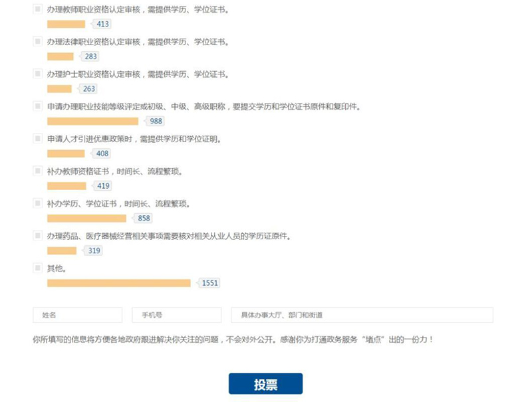The height and width of the screenshot is (402, 532).
Task: Click the 办理法律职业资格认定审核 option text
Action: tap(138, 42)
